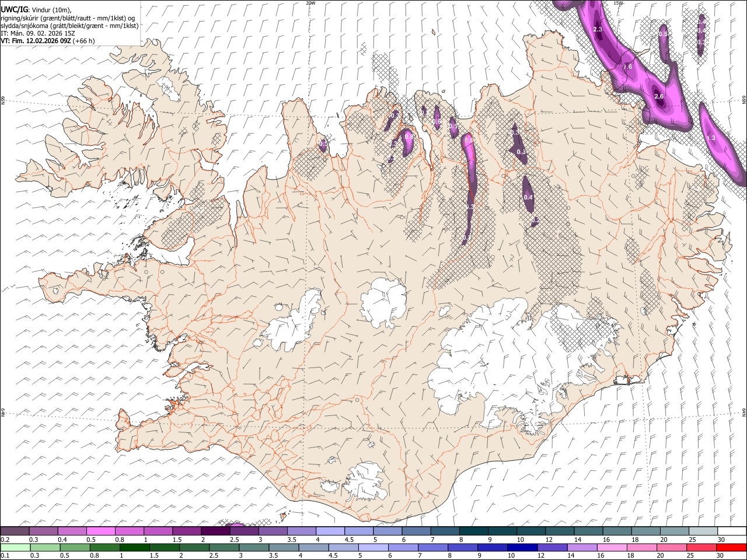The image size is (747, 560).
Task: Select the rain scale swatch between 20 and 25
Action: pyautogui.click(x=671, y=547)
